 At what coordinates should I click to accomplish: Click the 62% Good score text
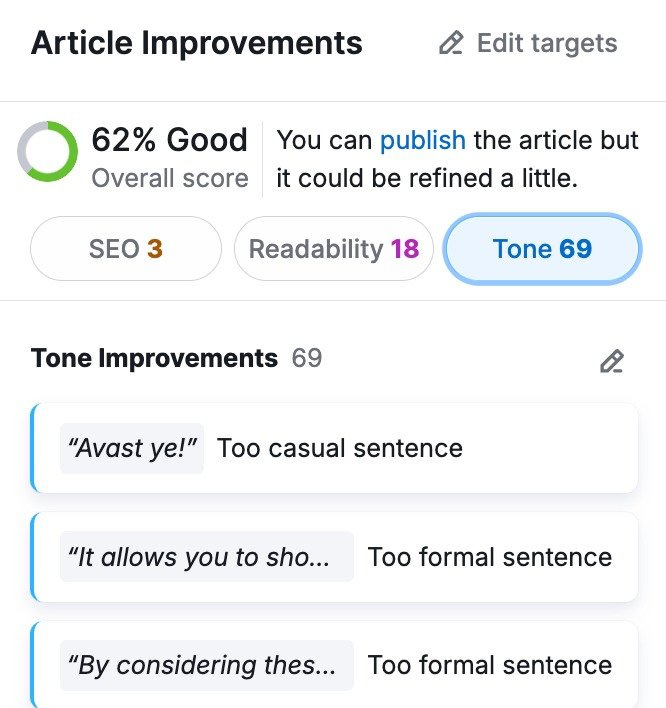tap(169, 140)
